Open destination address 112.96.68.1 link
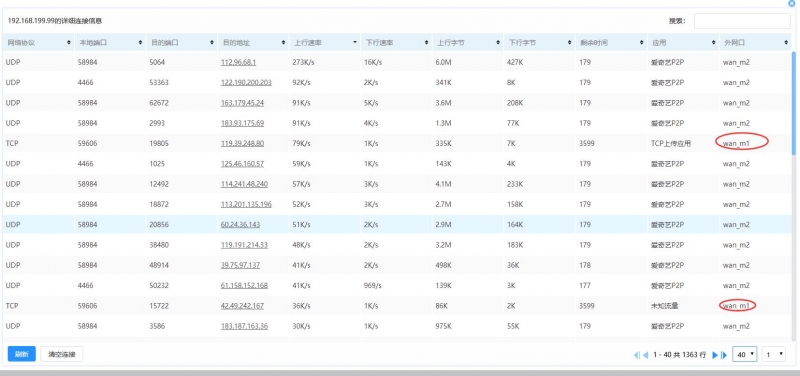 [x=238, y=62]
